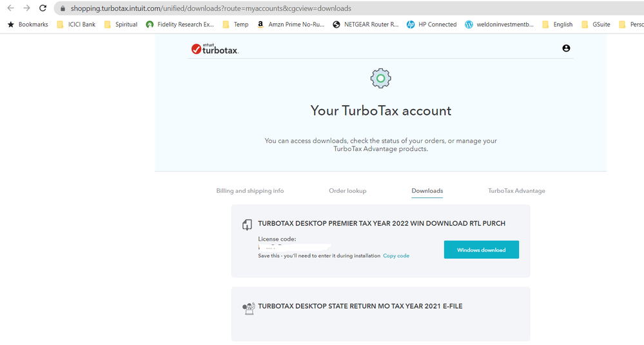Click the lock icon in address bar
The height and width of the screenshot is (345, 644).
point(63,8)
